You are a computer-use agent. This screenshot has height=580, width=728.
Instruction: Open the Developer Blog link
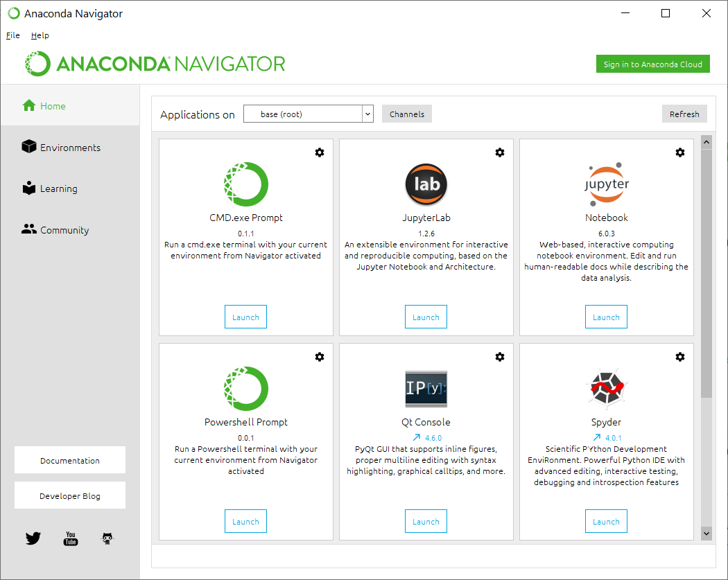[70, 495]
